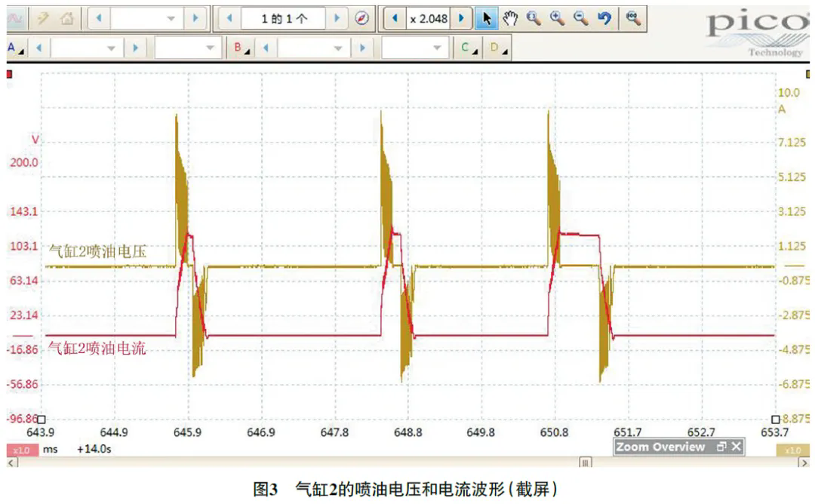Click the 'ms' time unit label

51,449
